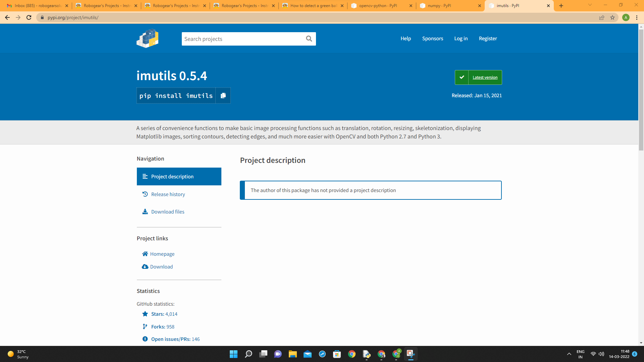Viewport: 644px width, 362px height.
Task: Open Download files navigation item
Action: [x=168, y=212]
